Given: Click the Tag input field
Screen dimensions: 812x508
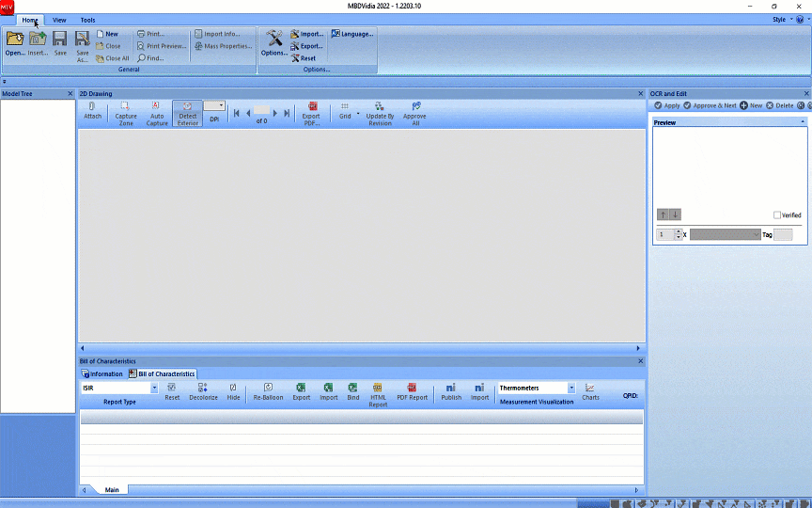Looking at the screenshot, I should coord(783,234).
